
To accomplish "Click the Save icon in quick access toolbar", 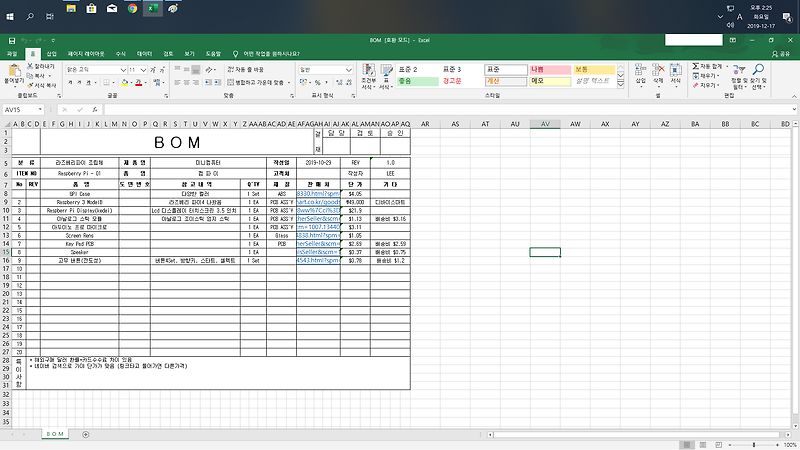I will pyautogui.click(x=12, y=40).
